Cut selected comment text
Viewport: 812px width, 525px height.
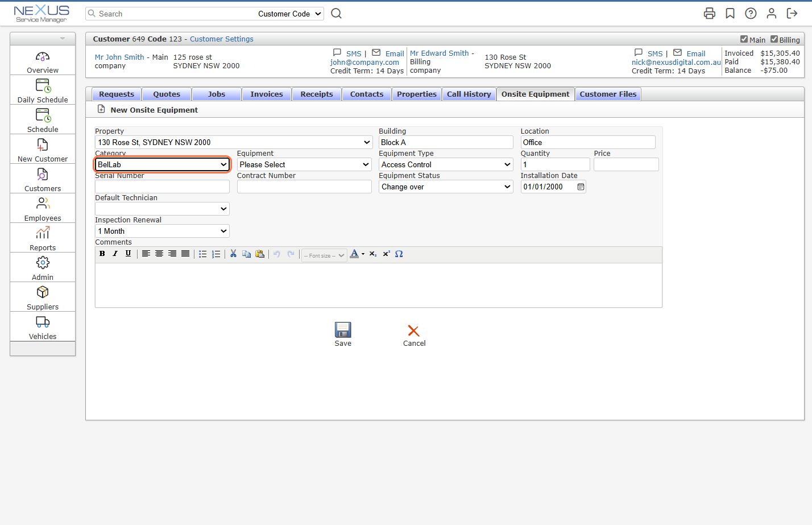pyautogui.click(x=233, y=254)
